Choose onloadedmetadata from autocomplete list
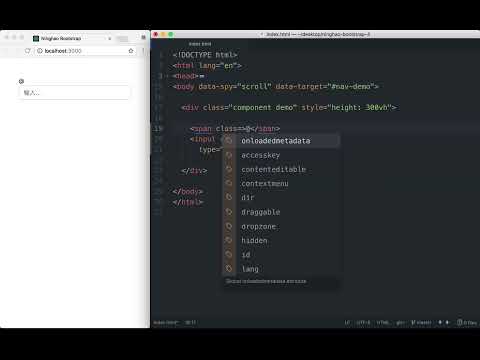 (x=281, y=141)
